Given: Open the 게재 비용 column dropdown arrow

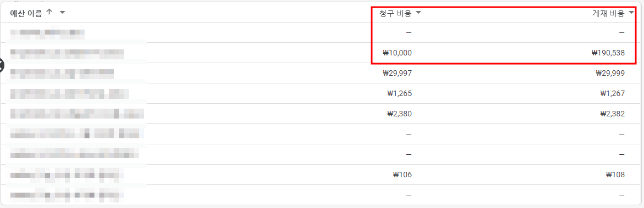Looking at the screenshot, I should point(631,13).
